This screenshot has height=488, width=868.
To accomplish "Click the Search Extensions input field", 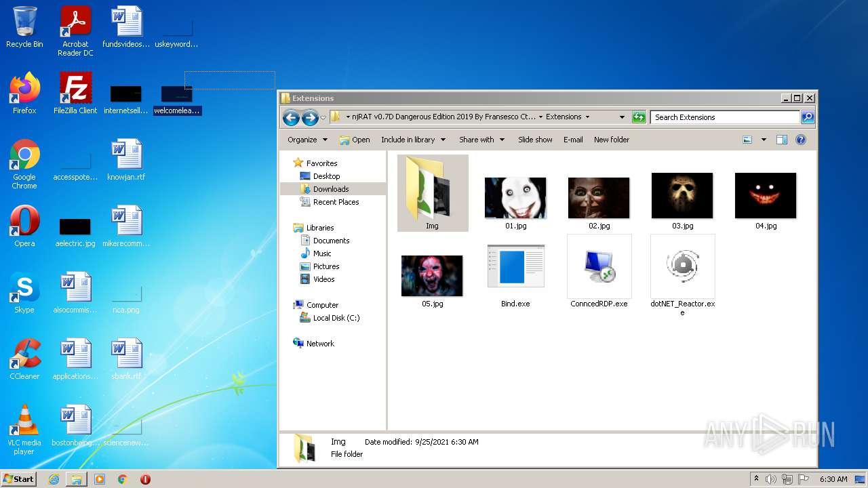I will pyautogui.click(x=725, y=117).
